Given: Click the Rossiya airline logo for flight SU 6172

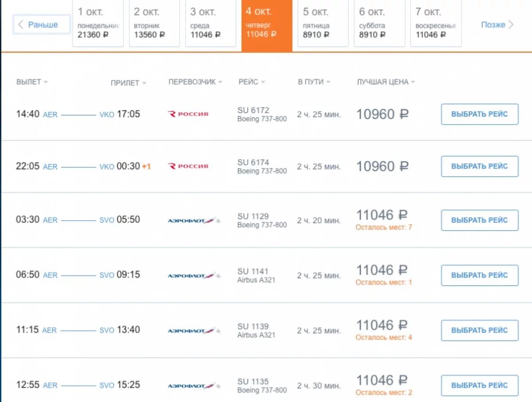Looking at the screenshot, I should [188, 114].
